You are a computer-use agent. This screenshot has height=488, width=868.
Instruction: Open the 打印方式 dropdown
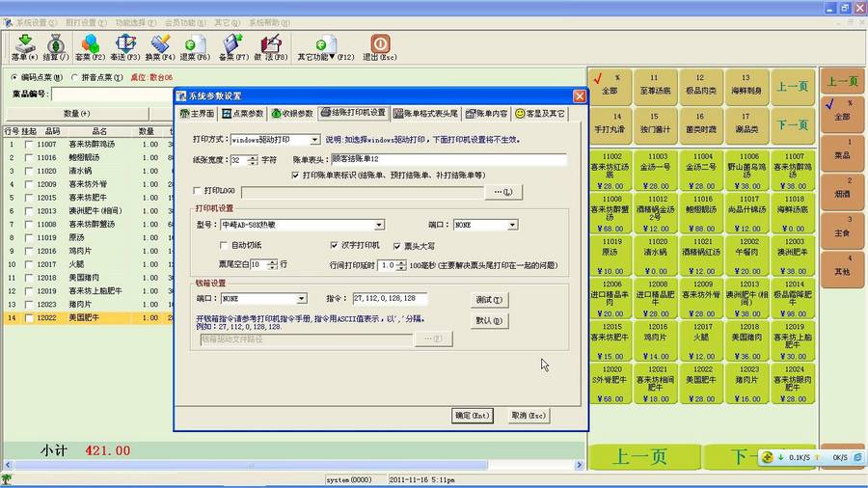[313, 140]
